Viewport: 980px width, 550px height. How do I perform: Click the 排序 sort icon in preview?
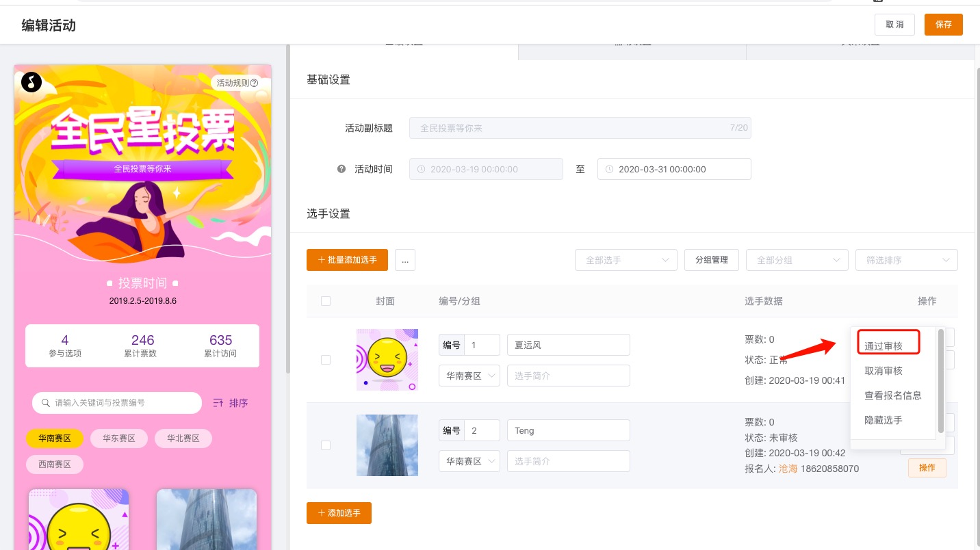point(219,403)
